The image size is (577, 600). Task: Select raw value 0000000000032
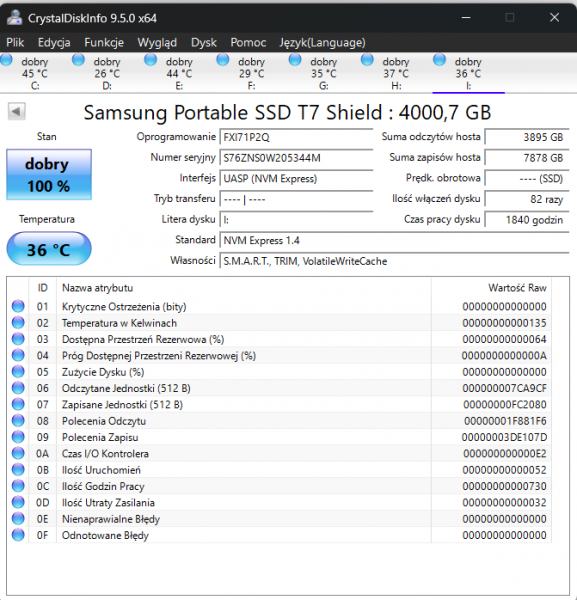coord(504,503)
